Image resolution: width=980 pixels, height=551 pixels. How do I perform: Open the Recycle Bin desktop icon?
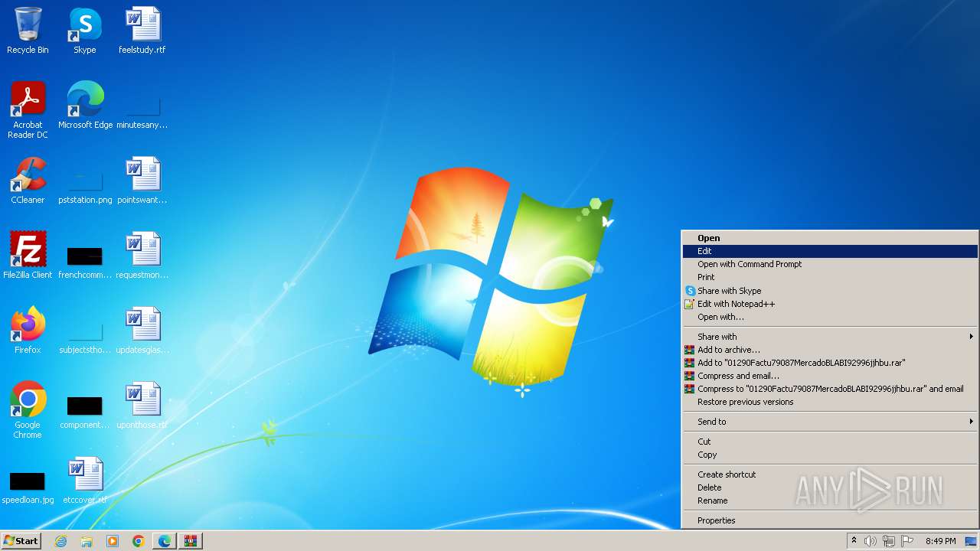pyautogui.click(x=28, y=31)
